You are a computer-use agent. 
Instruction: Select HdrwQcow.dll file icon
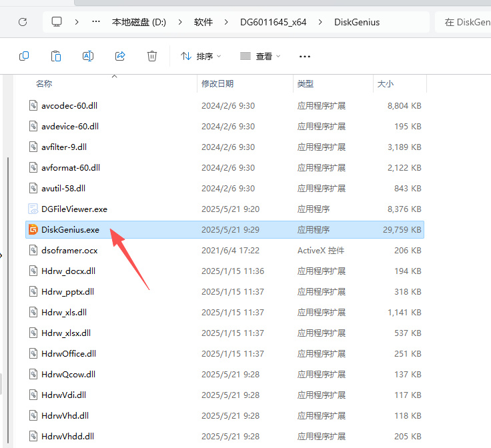tap(33, 374)
